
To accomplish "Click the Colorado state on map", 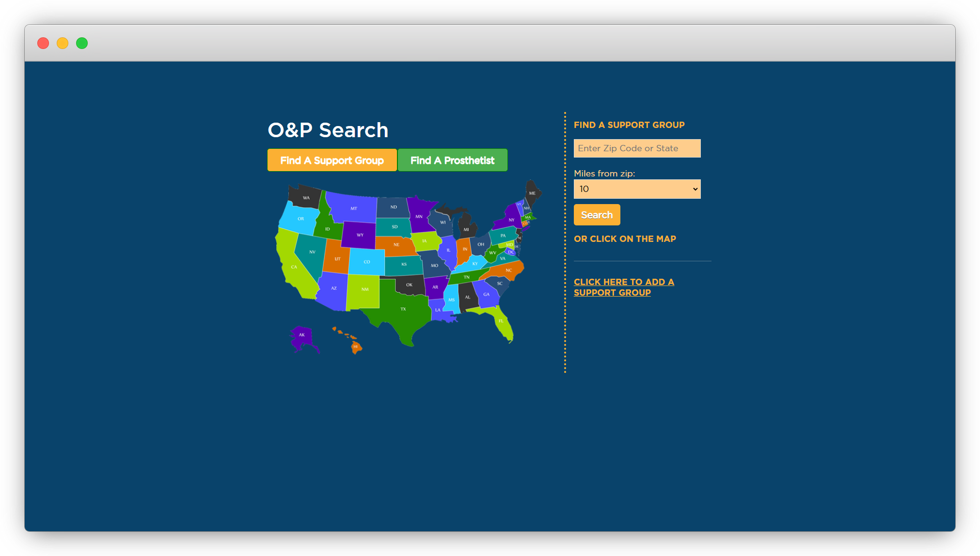I will pyautogui.click(x=367, y=262).
